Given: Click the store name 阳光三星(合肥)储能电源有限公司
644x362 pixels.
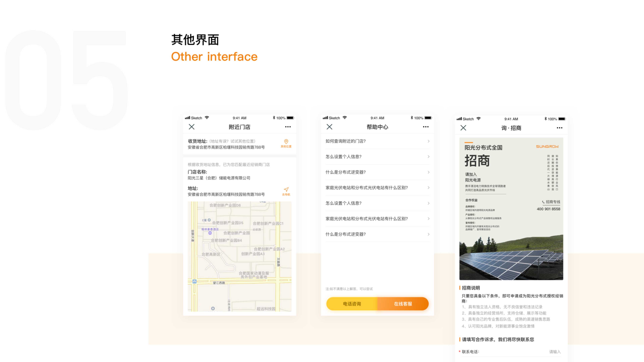Looking at the screenshot, I should (x=219, y=178).
